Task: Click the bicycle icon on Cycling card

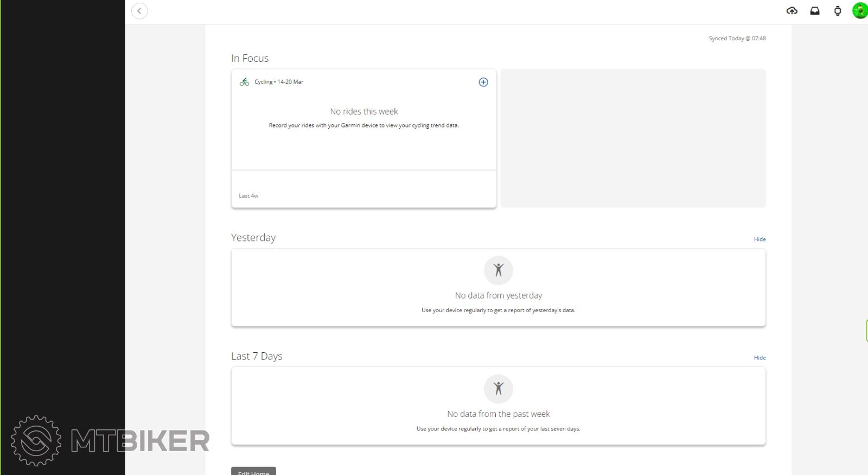Action: coord(245,82)
